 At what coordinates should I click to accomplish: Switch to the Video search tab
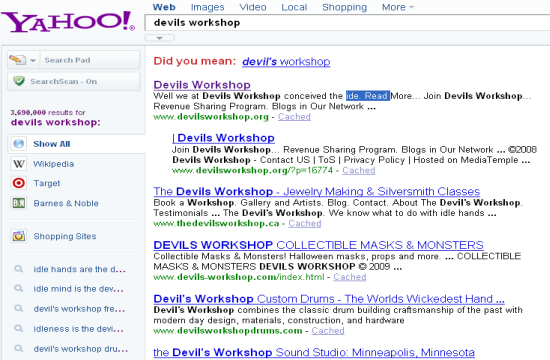(x=253, y=7)
